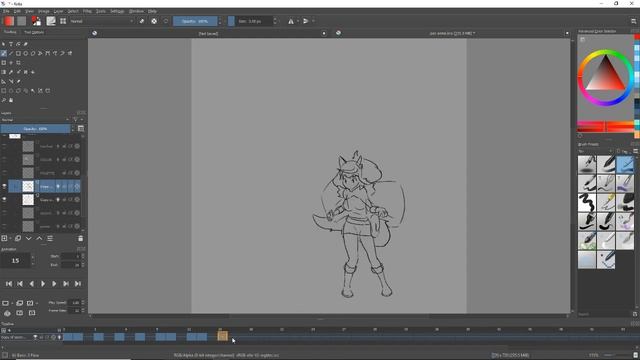Screen dimensions: 640x360
Task: Jump to the last frame
Action: 78,284
